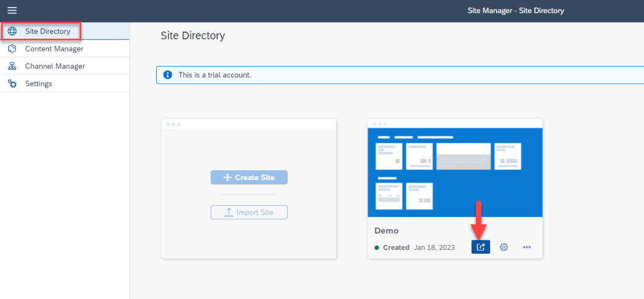Click the info icon in trial banner
Screen dimensions: 644x299
pos(167,75)
